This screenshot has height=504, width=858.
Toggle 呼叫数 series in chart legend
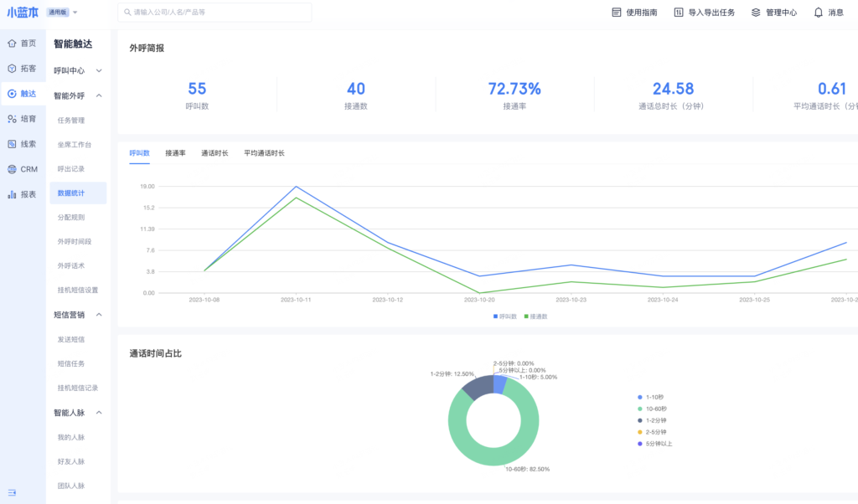[504, 316]
